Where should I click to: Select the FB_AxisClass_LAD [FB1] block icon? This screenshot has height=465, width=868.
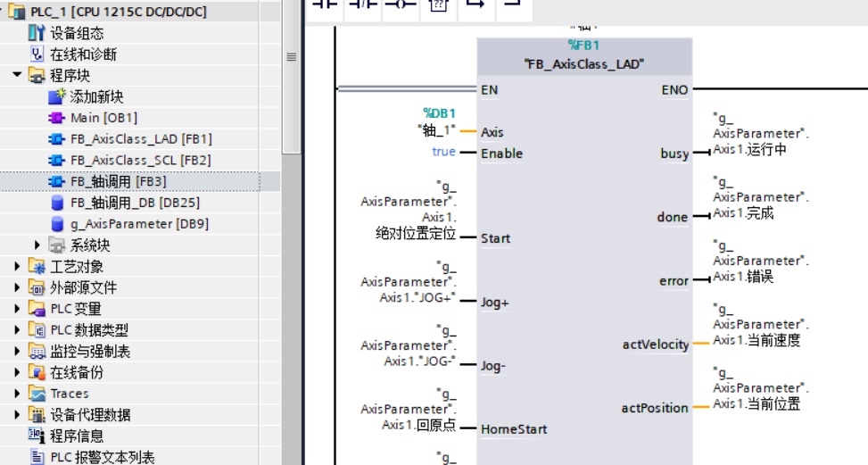(56, 139)
